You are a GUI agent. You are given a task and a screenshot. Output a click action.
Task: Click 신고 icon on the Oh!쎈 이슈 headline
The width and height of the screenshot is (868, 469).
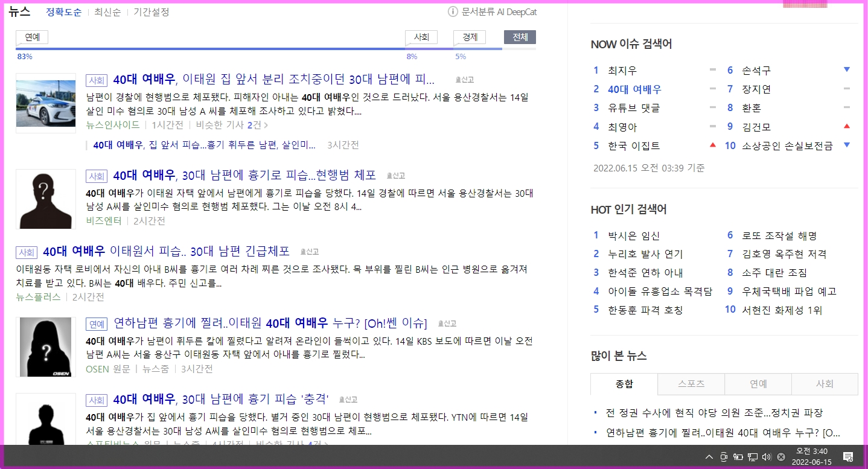(x=447, y=324)
